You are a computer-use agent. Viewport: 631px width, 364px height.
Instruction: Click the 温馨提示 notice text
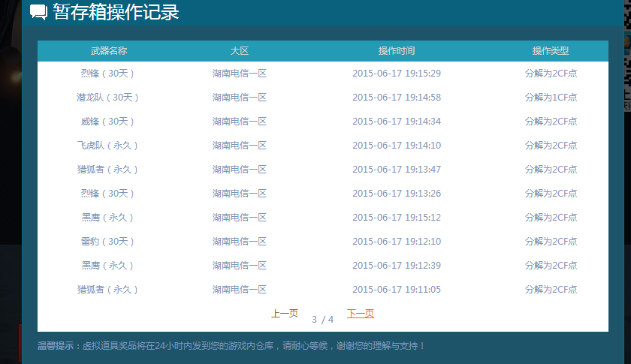[231, 346]
